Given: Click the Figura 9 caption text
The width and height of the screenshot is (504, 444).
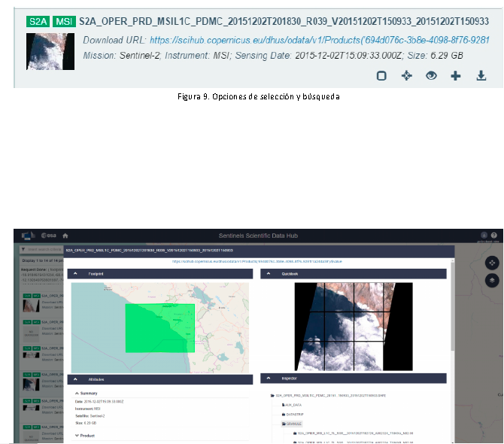Looking at the screenshot, I should 259,96.
